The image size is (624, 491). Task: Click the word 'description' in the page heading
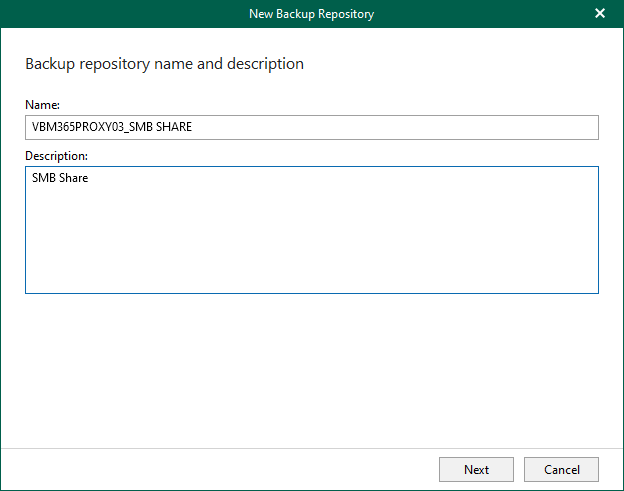(x=267, y=64)
